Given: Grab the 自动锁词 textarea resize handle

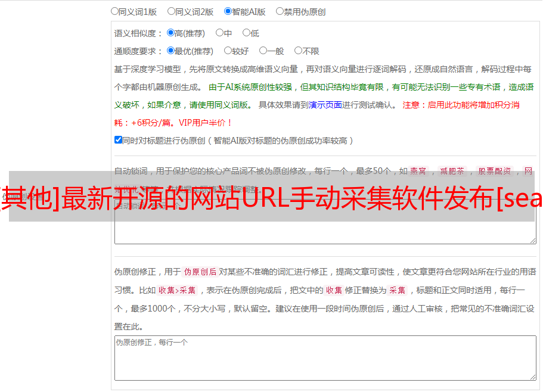Looking at the screenshot, I should (533, 241).
